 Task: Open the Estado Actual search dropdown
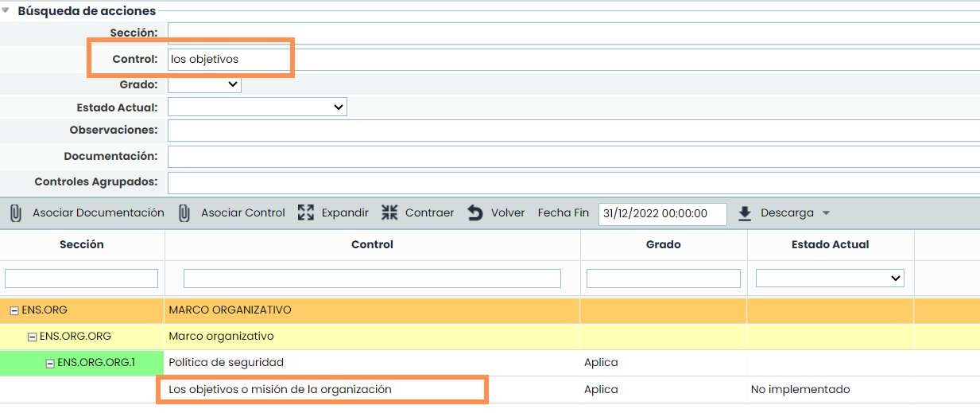pos(257,107)
